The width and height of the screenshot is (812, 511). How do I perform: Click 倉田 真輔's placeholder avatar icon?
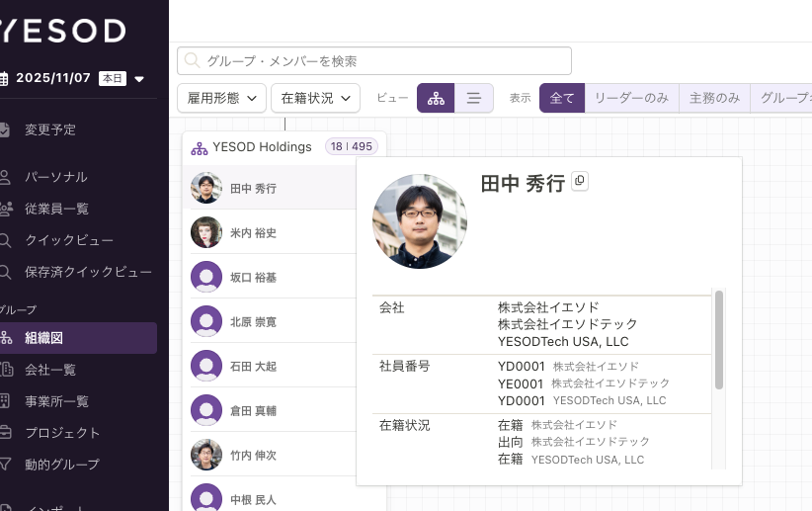206,410
